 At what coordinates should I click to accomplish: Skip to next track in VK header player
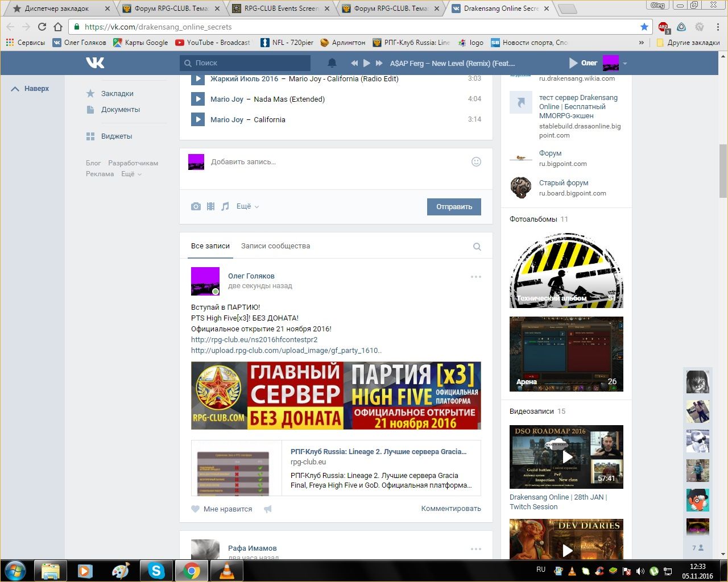click(379, 63)
